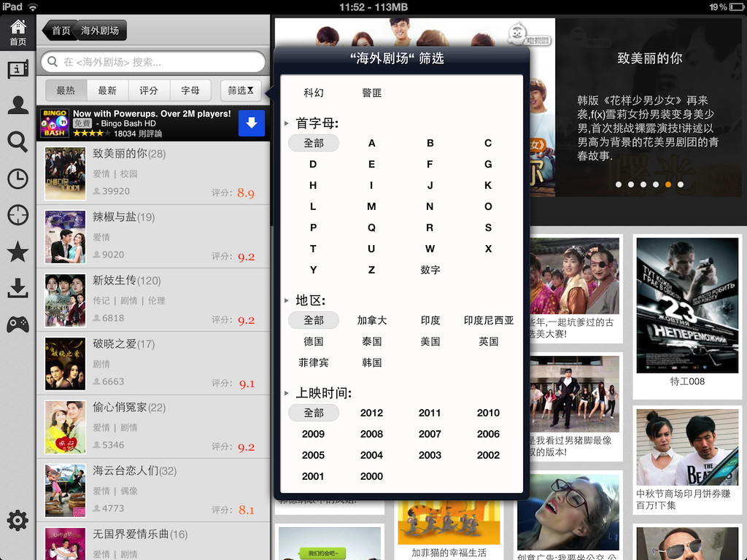Open the clock history sidebar icon

pos(18,178)
